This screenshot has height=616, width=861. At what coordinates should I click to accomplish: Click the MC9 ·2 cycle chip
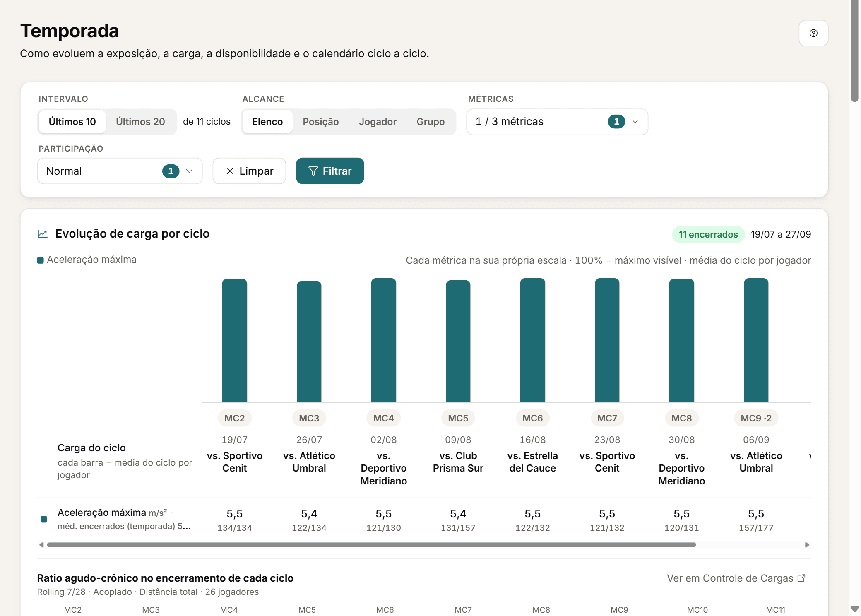coord(756,418)
